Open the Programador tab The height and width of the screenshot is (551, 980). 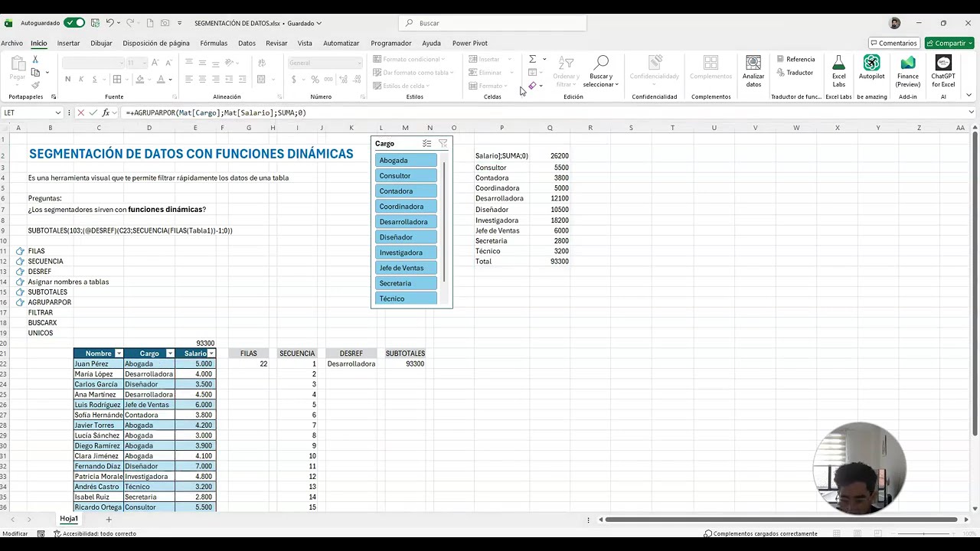[390, 43]
